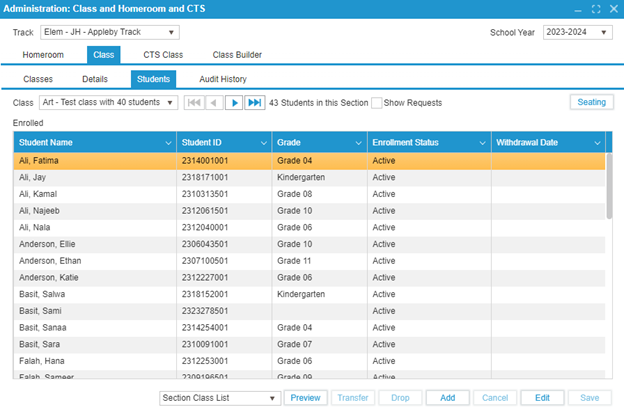
Task: Open the Audit History tab
Action: coord(222,79)
